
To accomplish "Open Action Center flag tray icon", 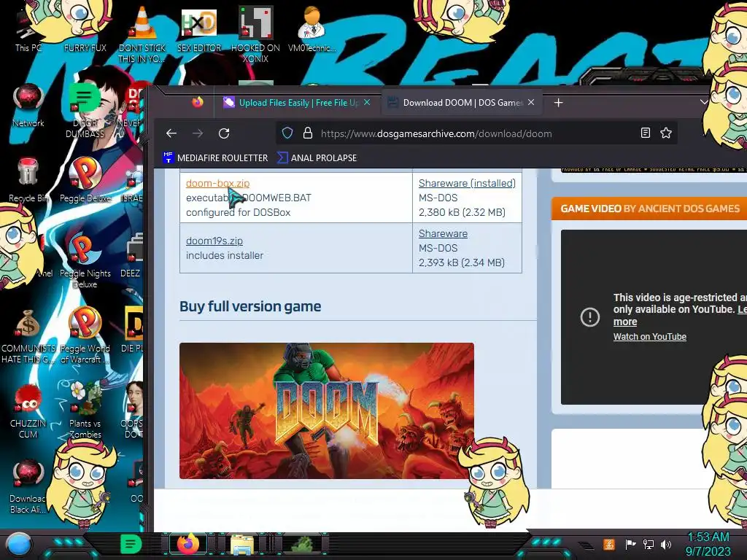I will tap(630, 544).
